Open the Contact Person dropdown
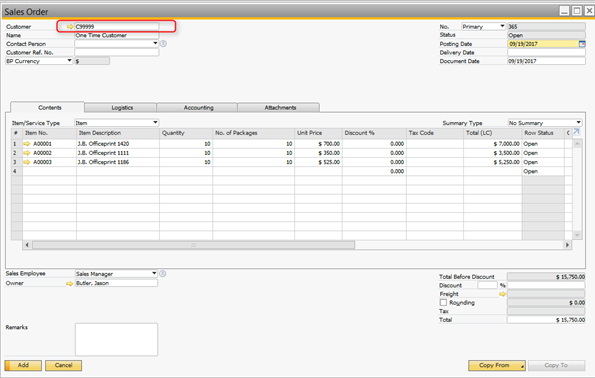 click(155, 43)
